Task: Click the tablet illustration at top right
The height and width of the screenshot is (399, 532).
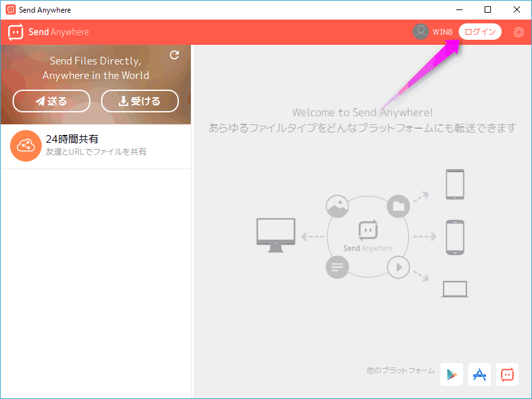Action: coord(455,184)
